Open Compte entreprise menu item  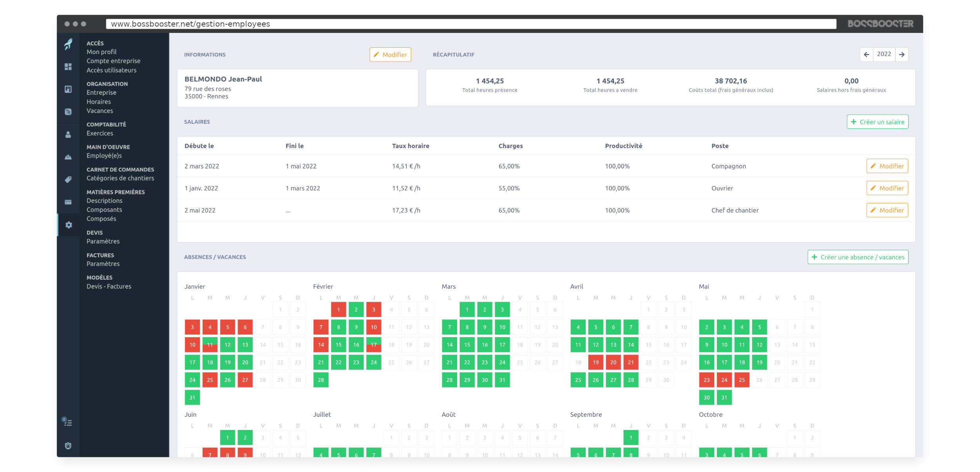tap(113, 61)
